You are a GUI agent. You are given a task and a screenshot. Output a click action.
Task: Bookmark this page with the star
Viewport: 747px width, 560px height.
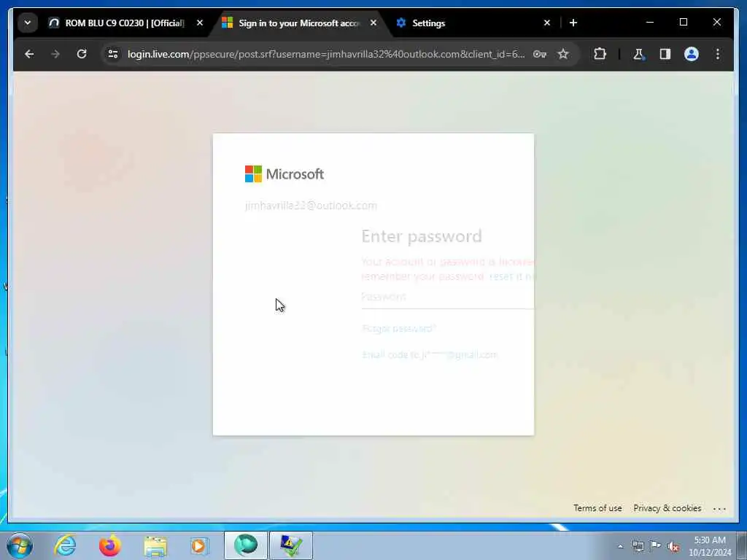click(563, 54)
